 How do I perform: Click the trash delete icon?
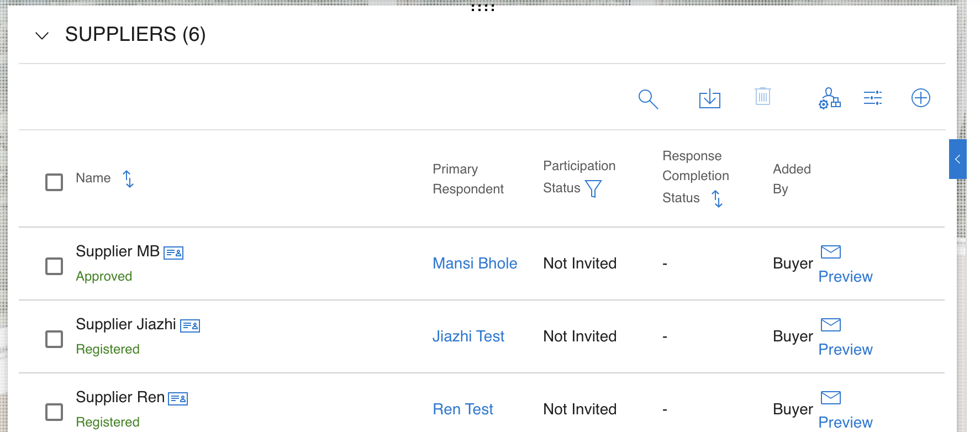(763, 97)
